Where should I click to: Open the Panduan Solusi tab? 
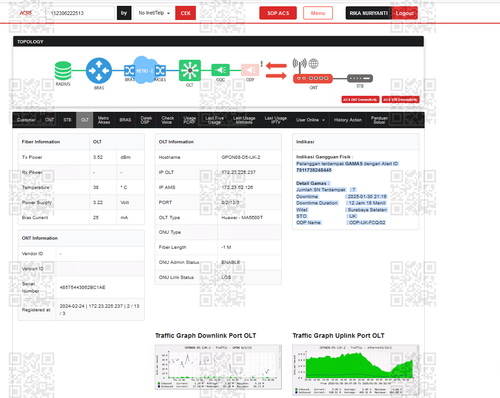[x=379, y=120]
